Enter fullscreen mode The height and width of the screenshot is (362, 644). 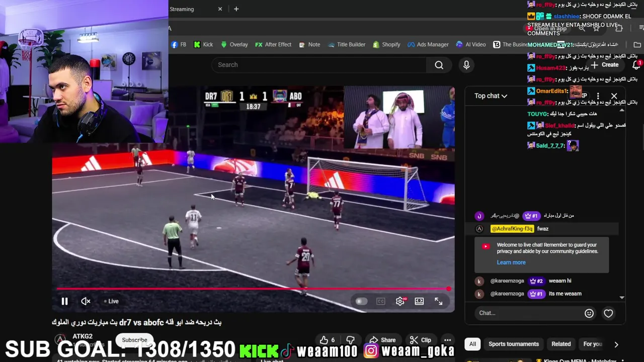pos(439,301)
